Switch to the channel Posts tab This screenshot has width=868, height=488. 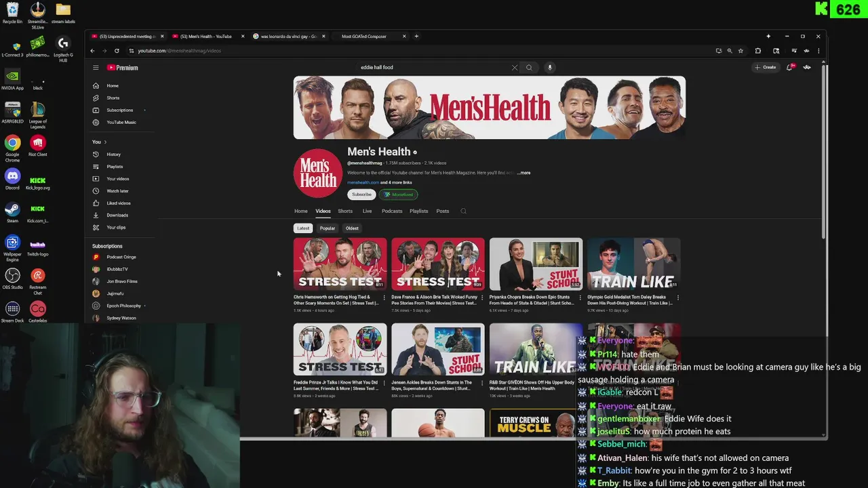(442, 211)
